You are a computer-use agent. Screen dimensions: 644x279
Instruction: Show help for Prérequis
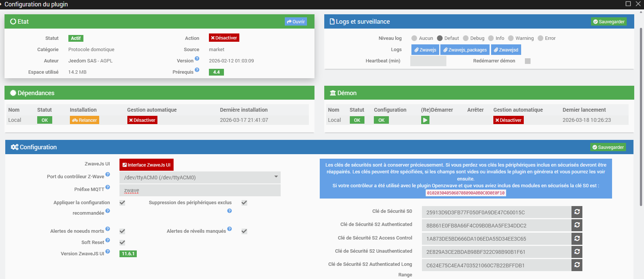[197, 70]
